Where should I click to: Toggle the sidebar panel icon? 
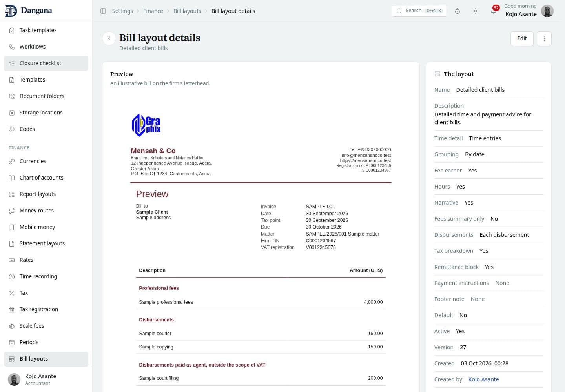103,11
